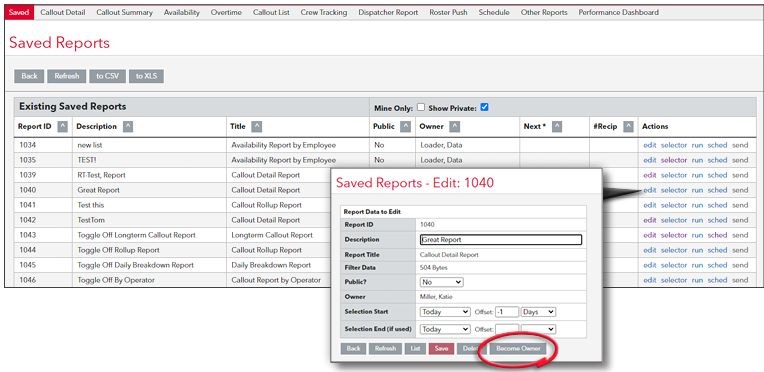Sort by Description column arrow
This screenshot has height=372, width=764.
point(128,127)
